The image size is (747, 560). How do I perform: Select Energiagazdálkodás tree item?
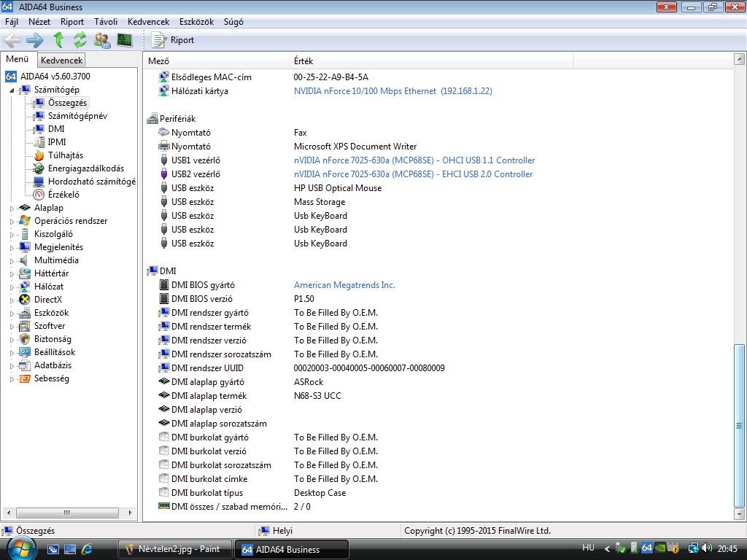pos(86,168)
